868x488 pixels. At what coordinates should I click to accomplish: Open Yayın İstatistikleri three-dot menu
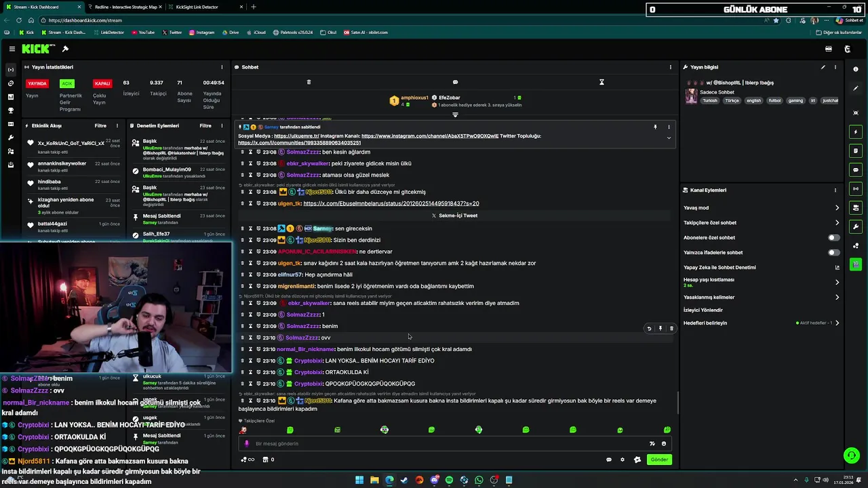click(x=222, y=67)
